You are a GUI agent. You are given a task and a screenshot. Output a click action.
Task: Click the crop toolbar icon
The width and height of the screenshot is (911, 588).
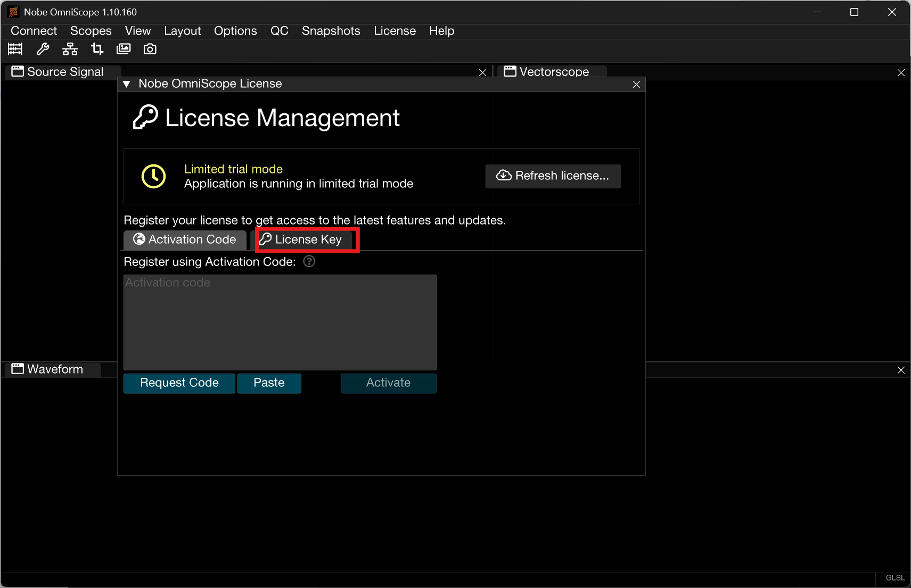point(97,49)
